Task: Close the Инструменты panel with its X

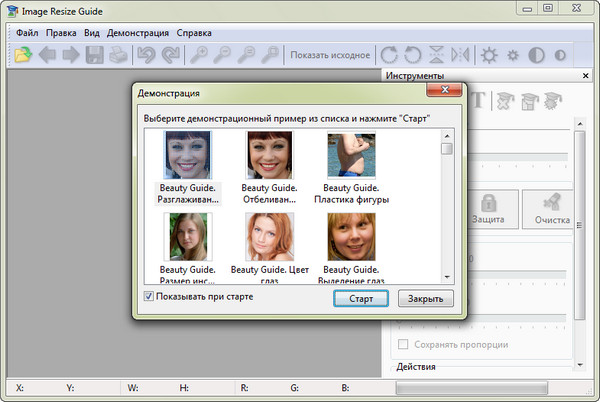Action: click(585, 76)
